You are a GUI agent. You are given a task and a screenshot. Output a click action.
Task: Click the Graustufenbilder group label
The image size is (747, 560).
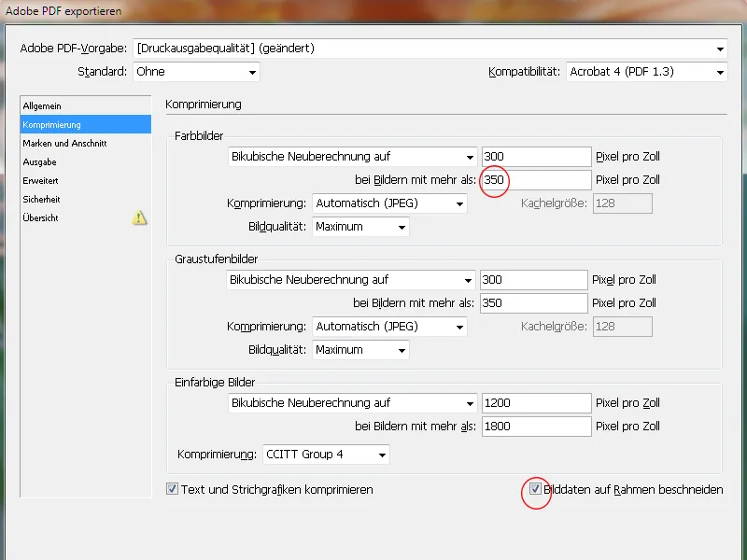click(217, 259)
